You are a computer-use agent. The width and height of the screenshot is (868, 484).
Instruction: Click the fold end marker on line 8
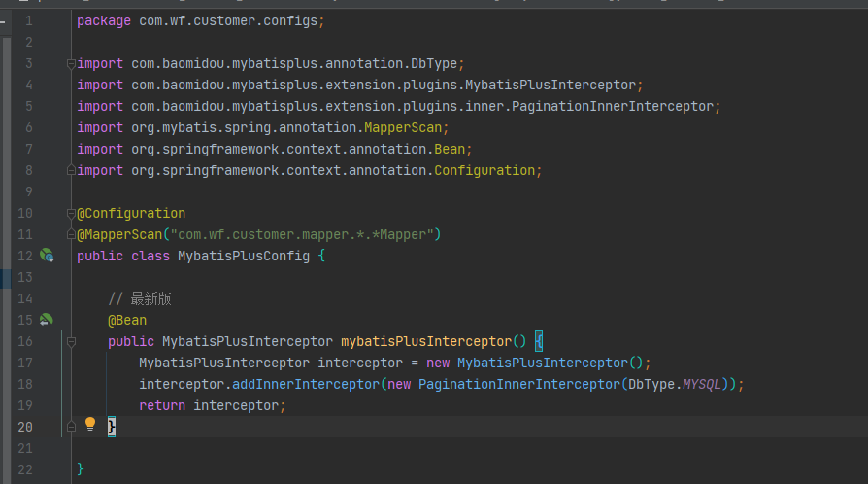(70, 170)
